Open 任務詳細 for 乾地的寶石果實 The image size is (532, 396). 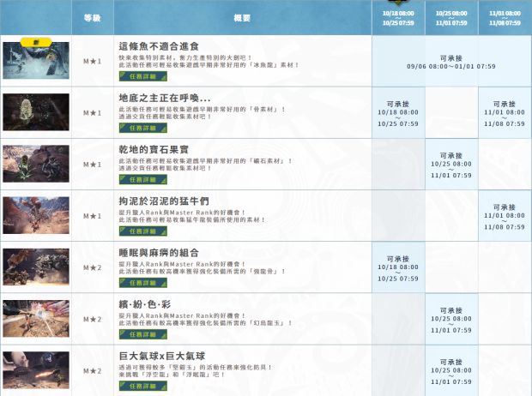click(142, 179)
